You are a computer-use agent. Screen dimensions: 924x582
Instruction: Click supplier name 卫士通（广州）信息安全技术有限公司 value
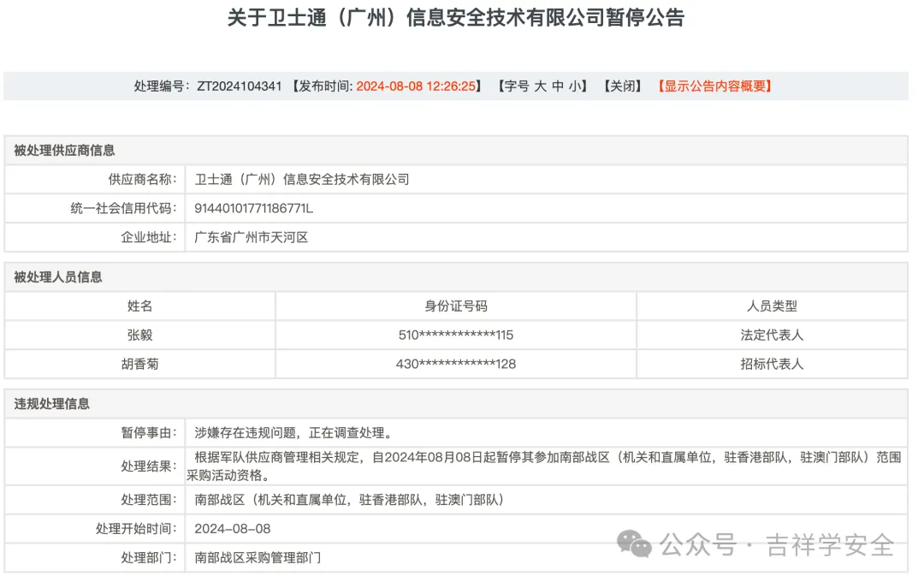(x=302, y=179)
